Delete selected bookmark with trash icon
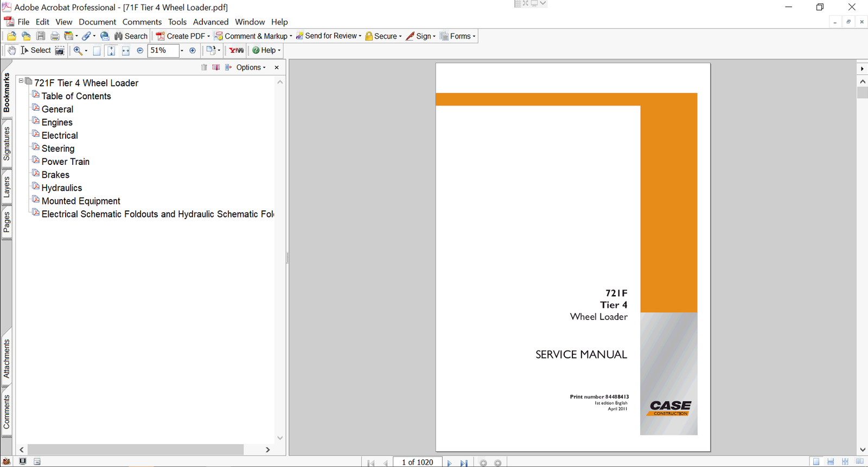This screenshot has height=467, width=868. pos(204,67)
